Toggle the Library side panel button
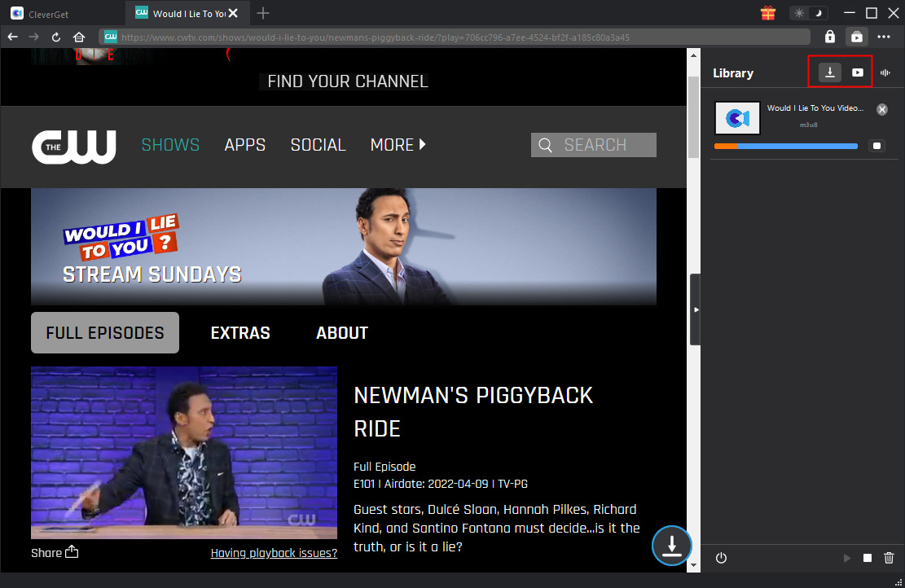The height and width of the screenshot is (588, 905). 856,37
